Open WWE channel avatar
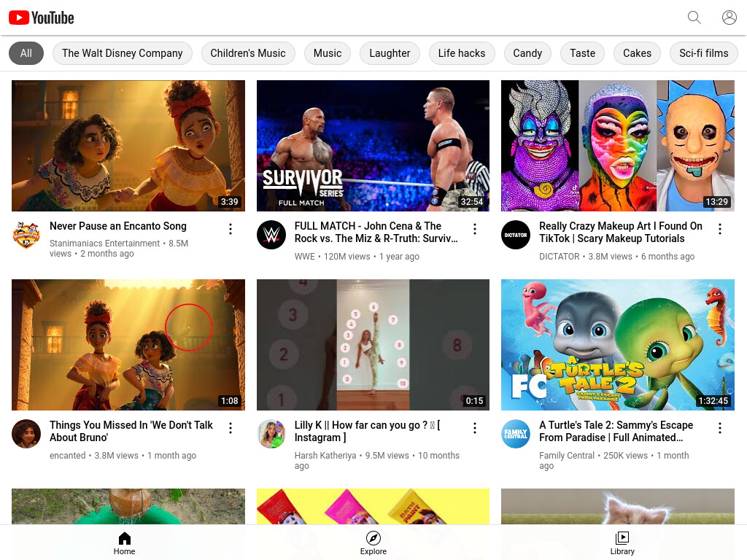This screenshot has height=560, width=747. click(x=271, y=235)
